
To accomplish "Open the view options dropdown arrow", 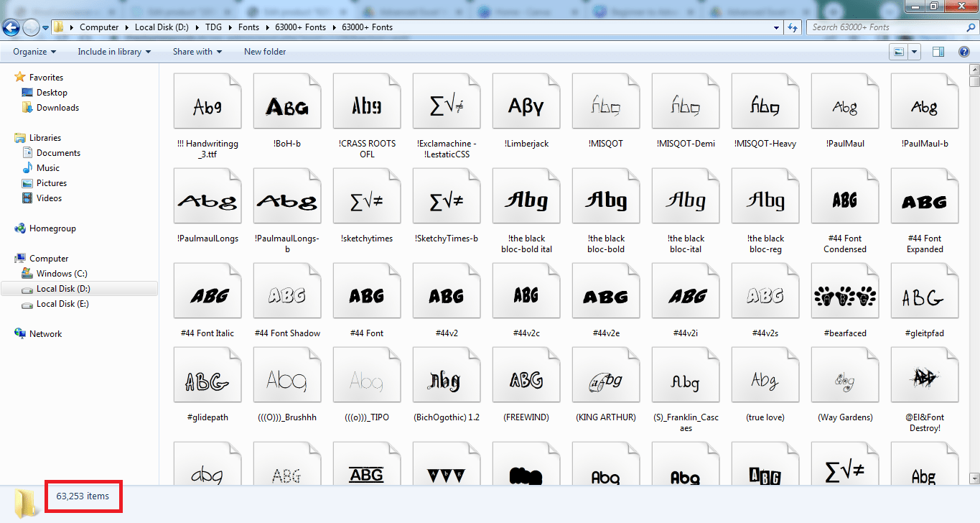I will (x=914, y=52).
